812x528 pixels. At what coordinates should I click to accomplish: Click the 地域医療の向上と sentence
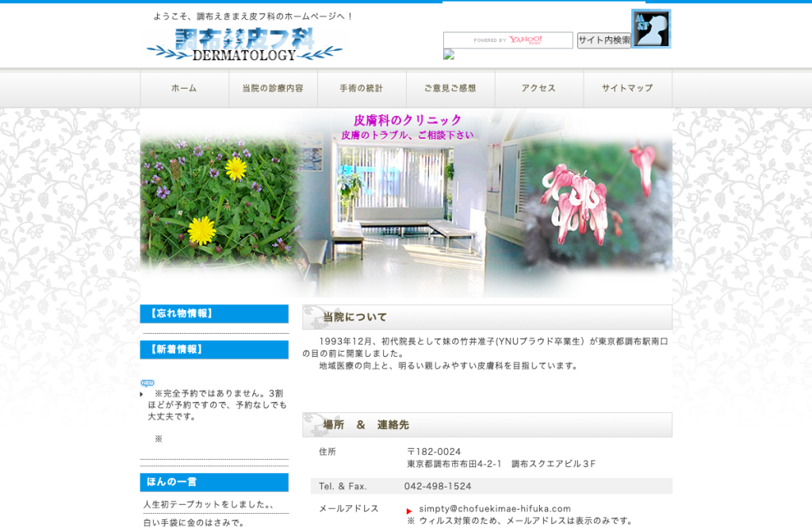tap(449, 366)
